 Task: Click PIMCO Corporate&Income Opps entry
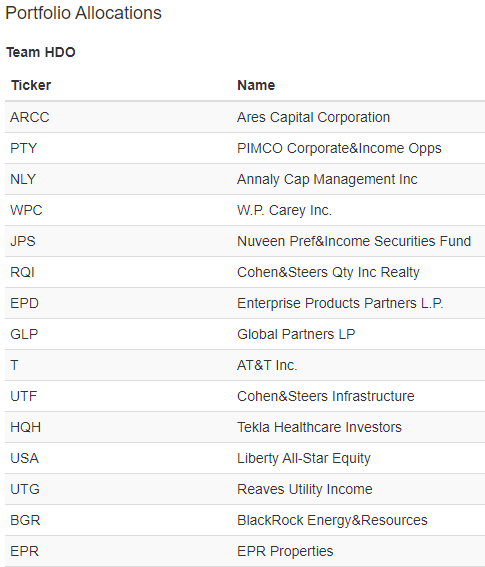click(x=339, y=148)
